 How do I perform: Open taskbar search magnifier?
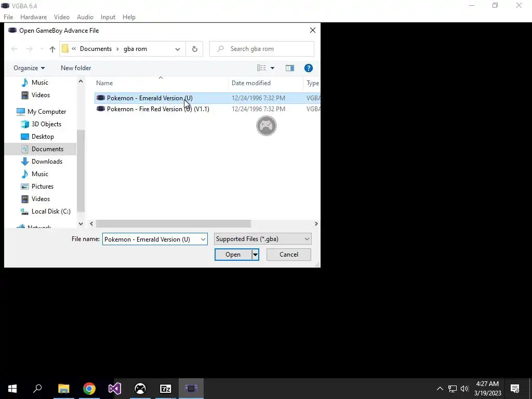coord(37,389)
